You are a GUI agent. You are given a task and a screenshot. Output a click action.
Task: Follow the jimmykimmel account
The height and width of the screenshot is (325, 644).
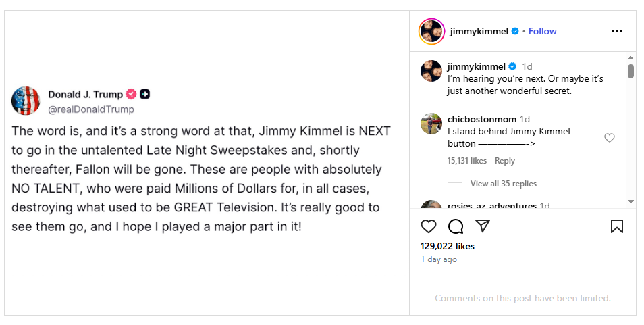click(542, 31)
